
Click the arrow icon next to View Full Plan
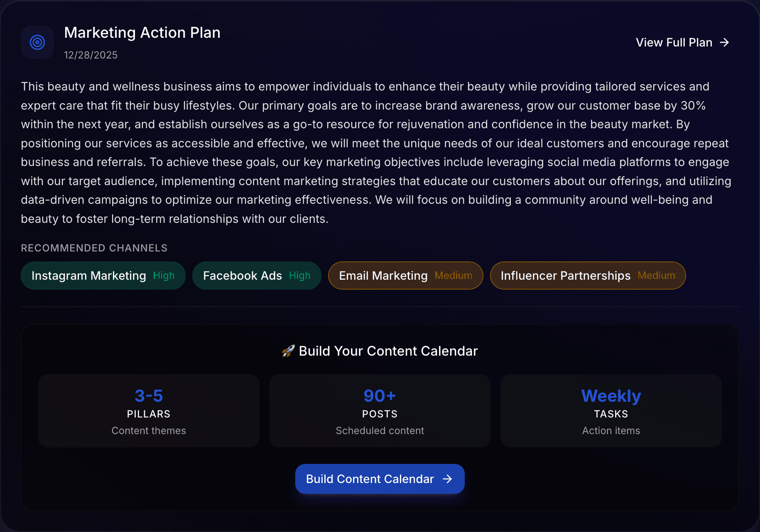pos(724,42)
